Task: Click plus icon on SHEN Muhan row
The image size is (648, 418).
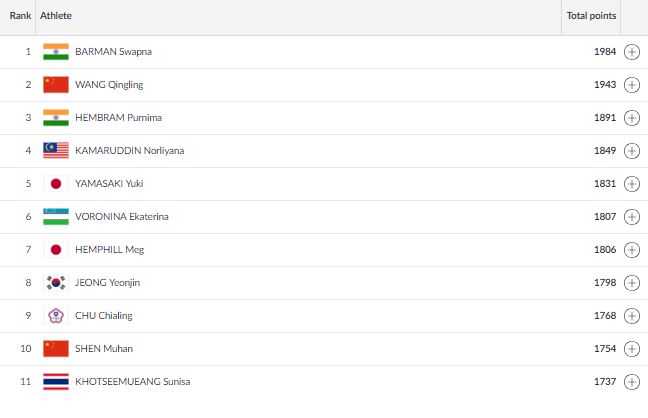Action: click(x=631, y=349)
